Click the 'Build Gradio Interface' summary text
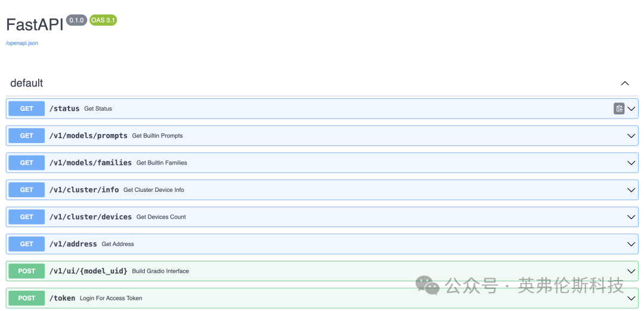The width and height of the screenshot is (644, 311). (x=160, y=271)
